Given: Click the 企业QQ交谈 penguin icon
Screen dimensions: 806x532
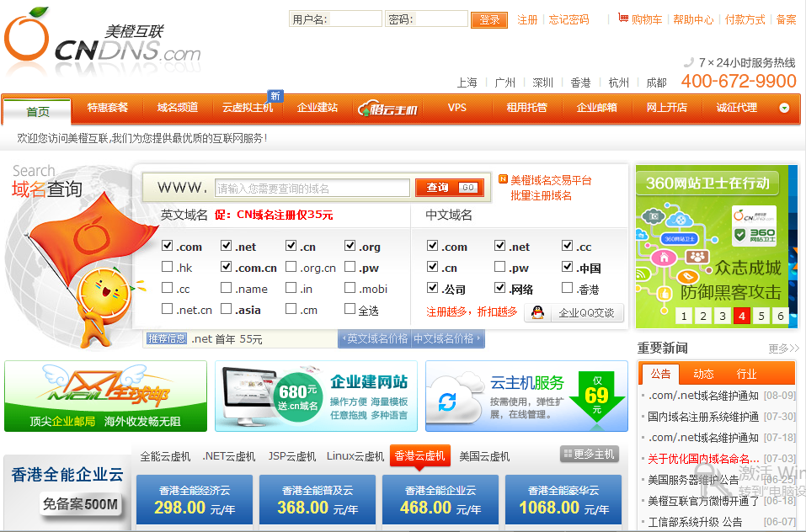Looking at the screenshot, I should pos(537,312).
